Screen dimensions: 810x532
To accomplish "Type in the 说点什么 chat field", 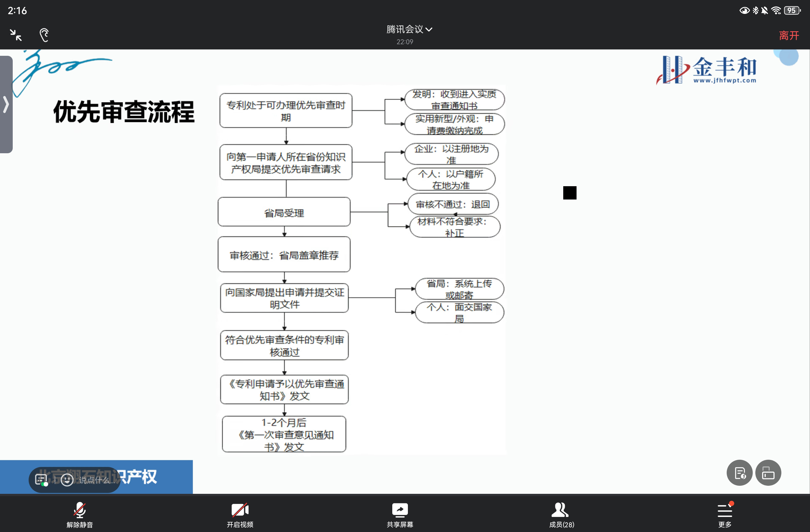I will tap(97, 480).
